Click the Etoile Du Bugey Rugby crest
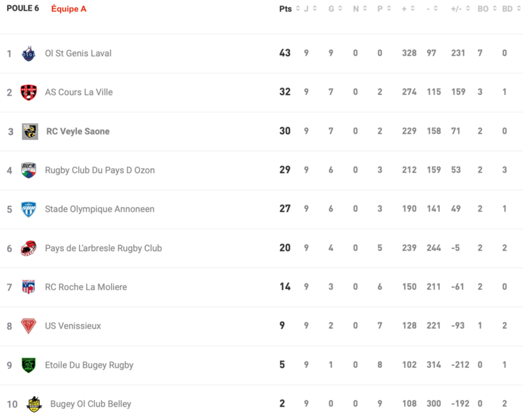Image resolution: width=523 pixels, height=420 pixels. 28,365
